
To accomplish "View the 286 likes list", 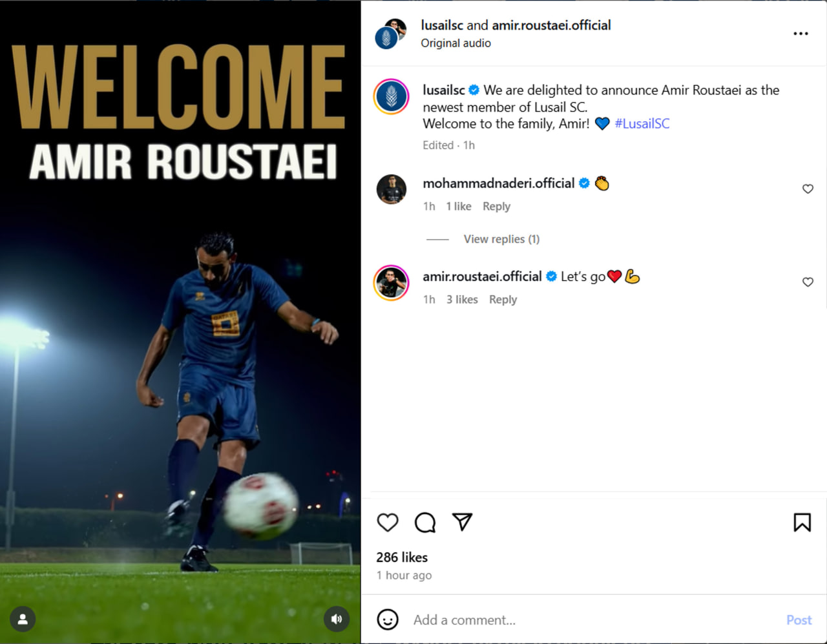I will pyautogui.click(x=402, y=557).
